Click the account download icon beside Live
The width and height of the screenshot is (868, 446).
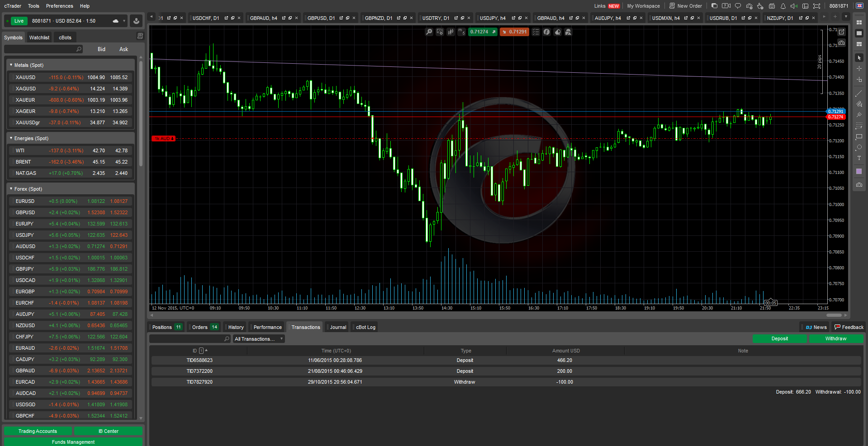point(136,21)
